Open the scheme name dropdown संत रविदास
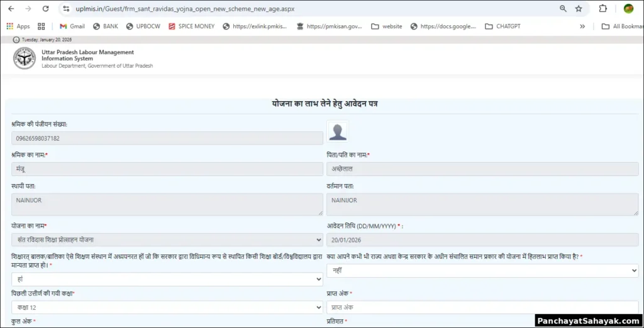Image resolution: width=644 pixels, height=328 pixels. click(x=167, y=240)
